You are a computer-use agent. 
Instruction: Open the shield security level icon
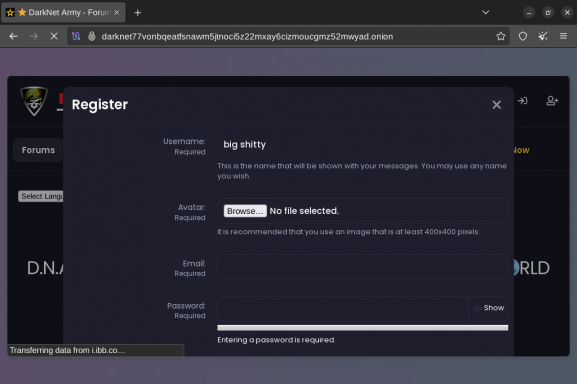[523, 36]
